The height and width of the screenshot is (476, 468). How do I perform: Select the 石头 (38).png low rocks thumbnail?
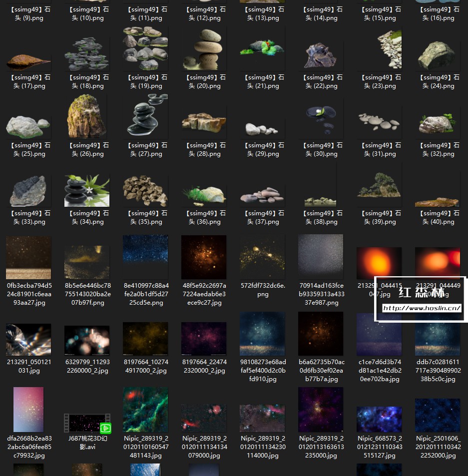(x=321, y=202)
